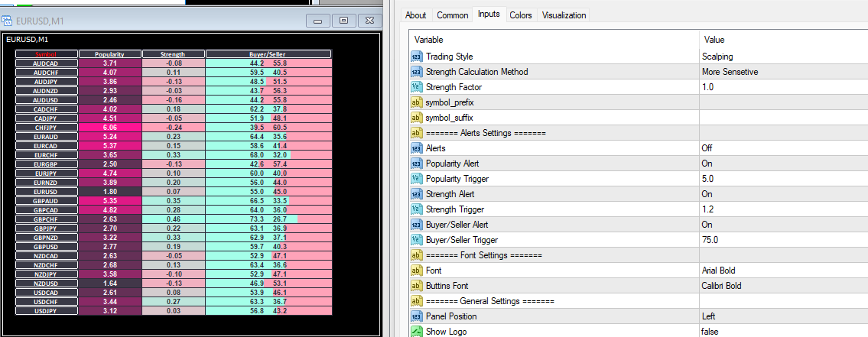This screenshot has height=337, width=868.
Task: Click the Show Logo boolean icon
Action: click(x=416, y=332)
